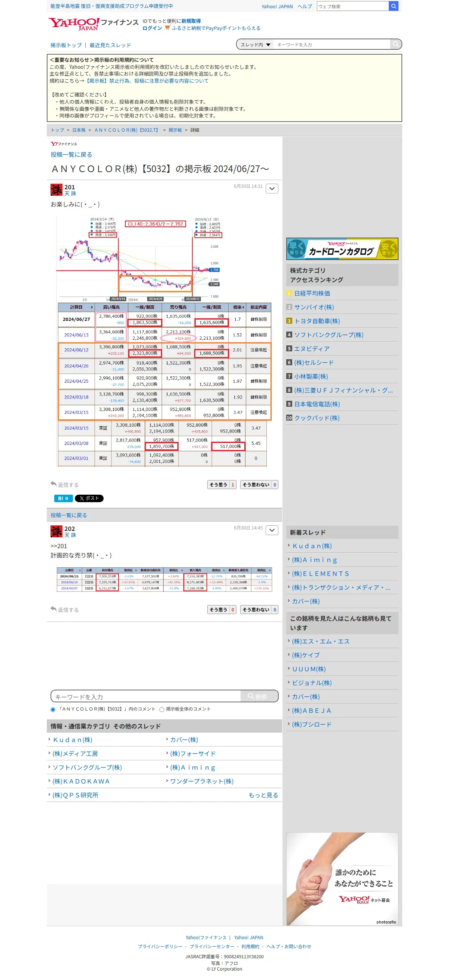The width and height of the screenshot is (449, 980).
Task: Click 利用規約 footer link
Action: point(250,947)
